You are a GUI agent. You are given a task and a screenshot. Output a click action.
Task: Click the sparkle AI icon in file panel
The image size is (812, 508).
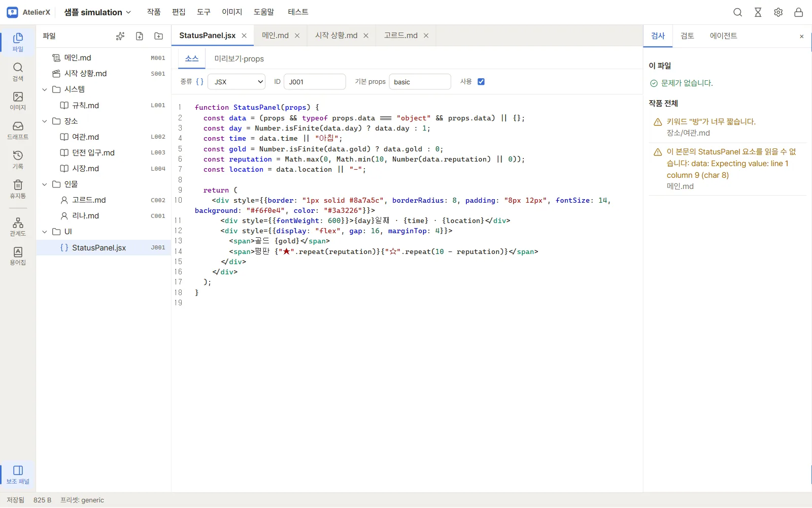pos(120,36)
